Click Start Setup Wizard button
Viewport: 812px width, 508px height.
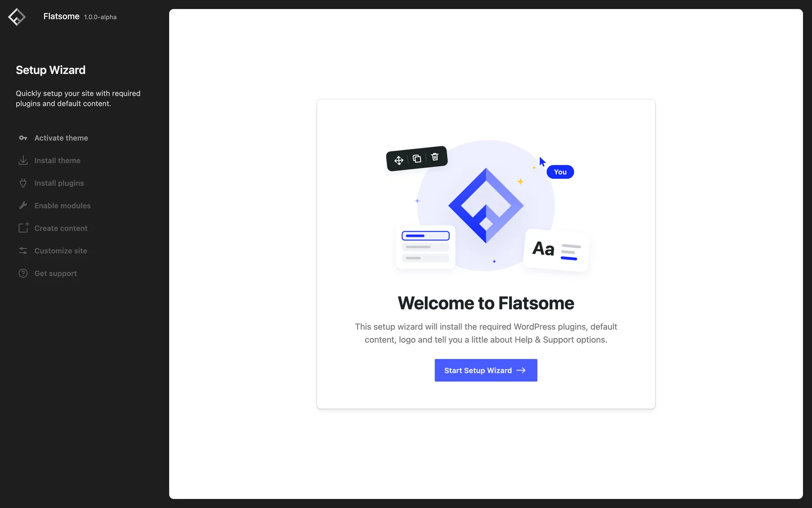[x=486, y=370]
